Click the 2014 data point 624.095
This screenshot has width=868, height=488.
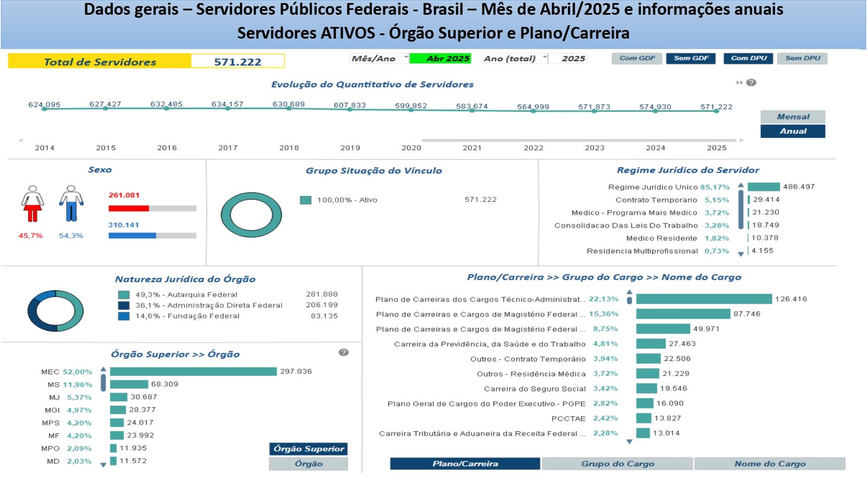tap(44, 109)
